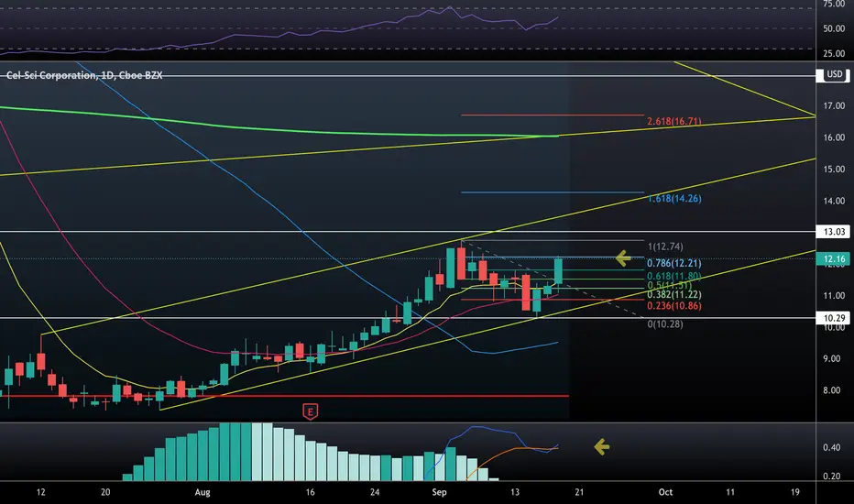Click 17.00 on the price axis

pos(834,105)
